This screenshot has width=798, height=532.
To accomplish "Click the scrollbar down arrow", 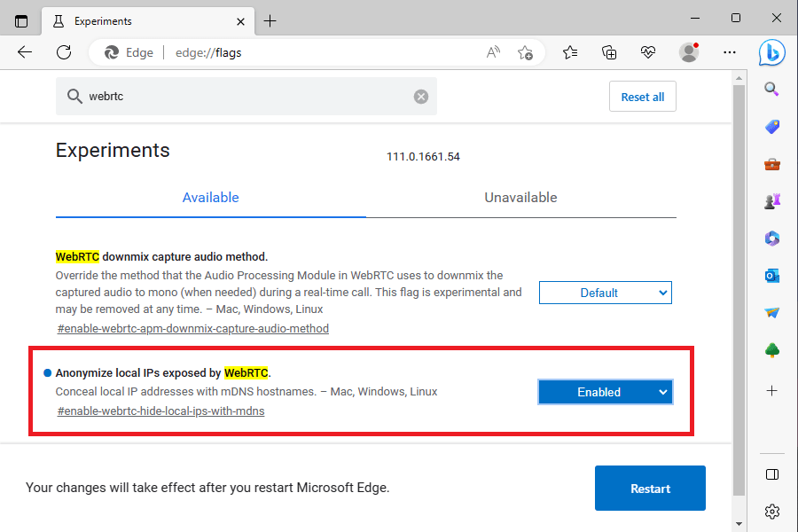I will point(739,524).
